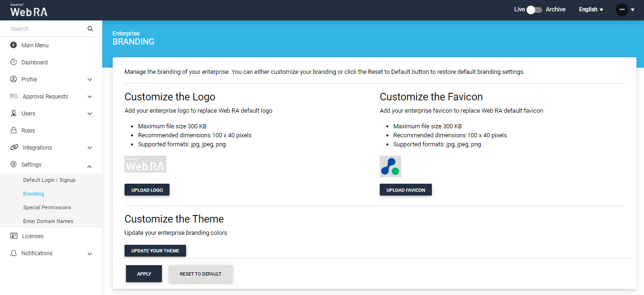The image size is (644, 295).
Task: Click the Apply button
Action: 144,274
